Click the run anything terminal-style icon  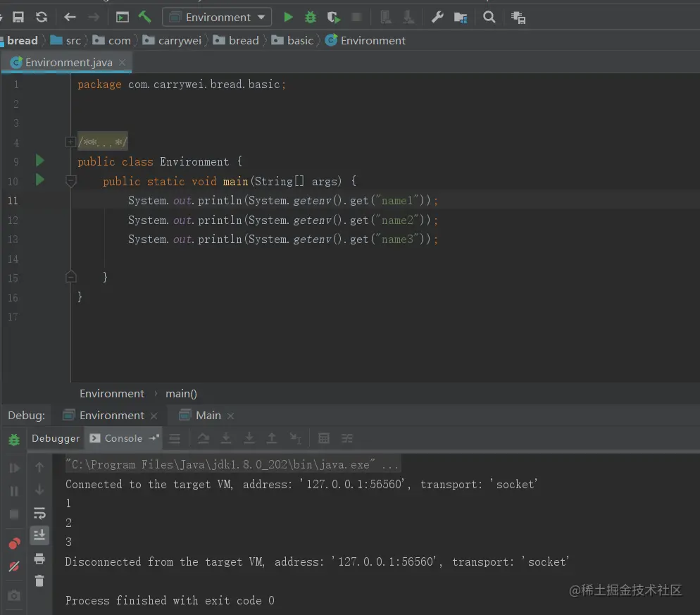pos(123,18)
